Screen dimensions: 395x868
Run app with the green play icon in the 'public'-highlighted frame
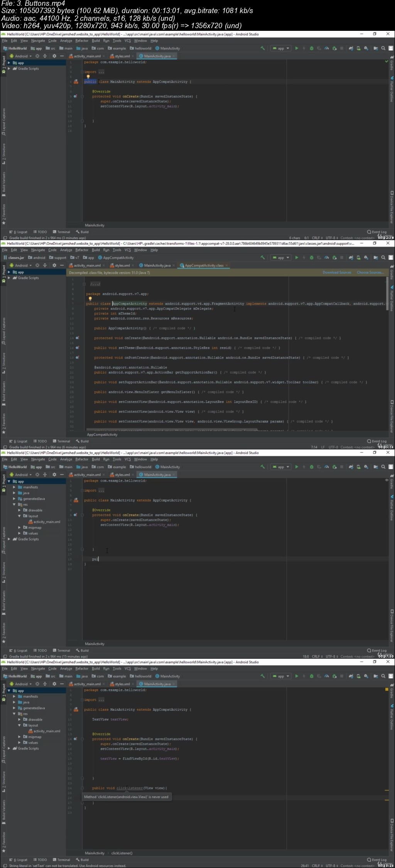297,48
